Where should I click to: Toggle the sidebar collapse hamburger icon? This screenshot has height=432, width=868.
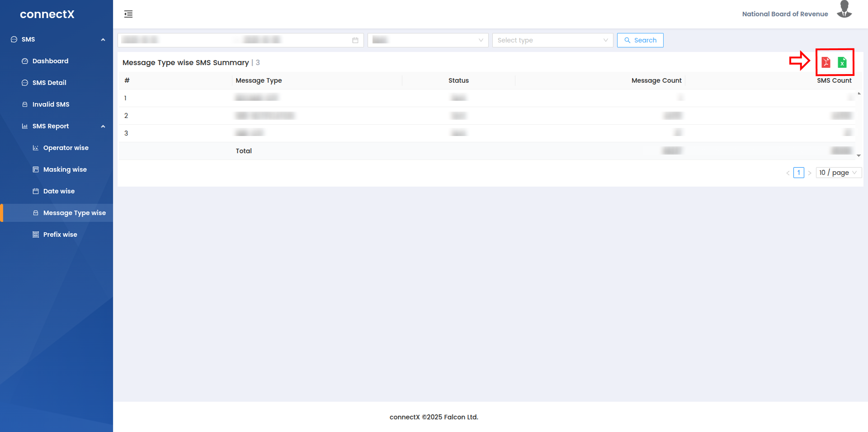pyautogui.click(x=128, y=14)
